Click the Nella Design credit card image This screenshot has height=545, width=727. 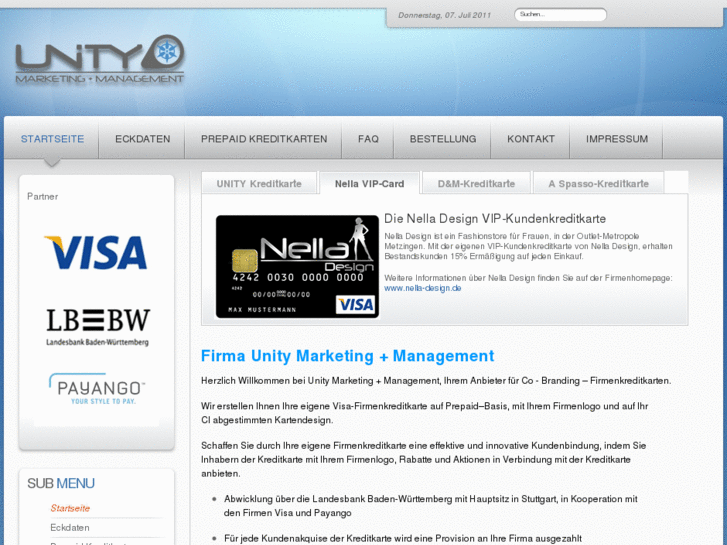tap(297, 267)
